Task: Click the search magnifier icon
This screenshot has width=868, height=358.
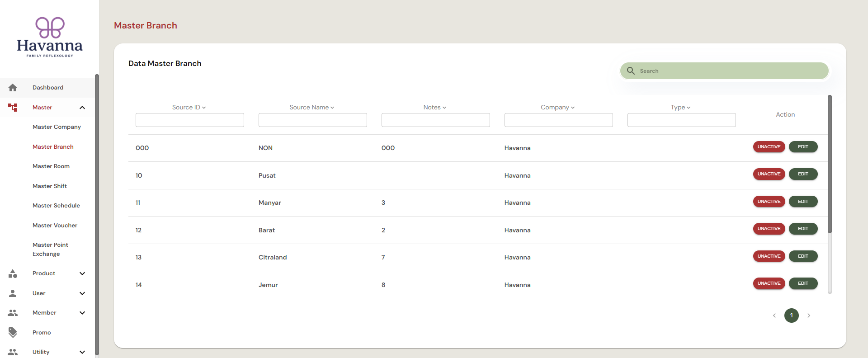Action: 631,71
